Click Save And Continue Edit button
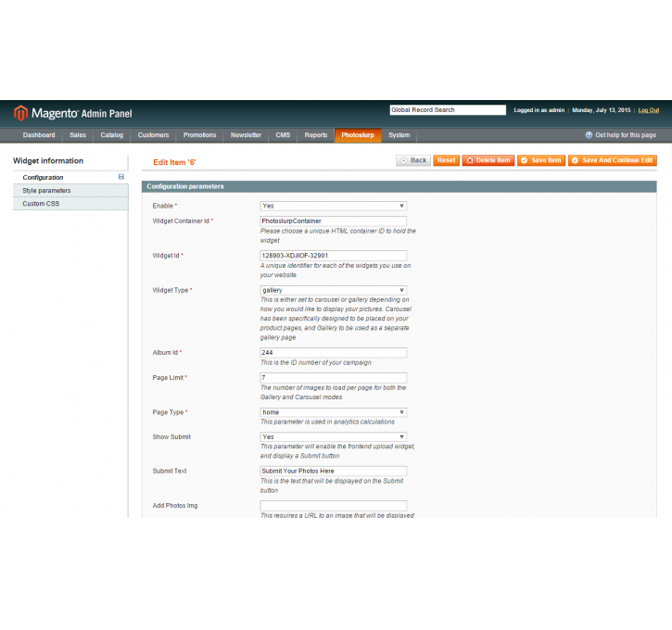Viewport: 672px width, 630px height. [613, 160]
